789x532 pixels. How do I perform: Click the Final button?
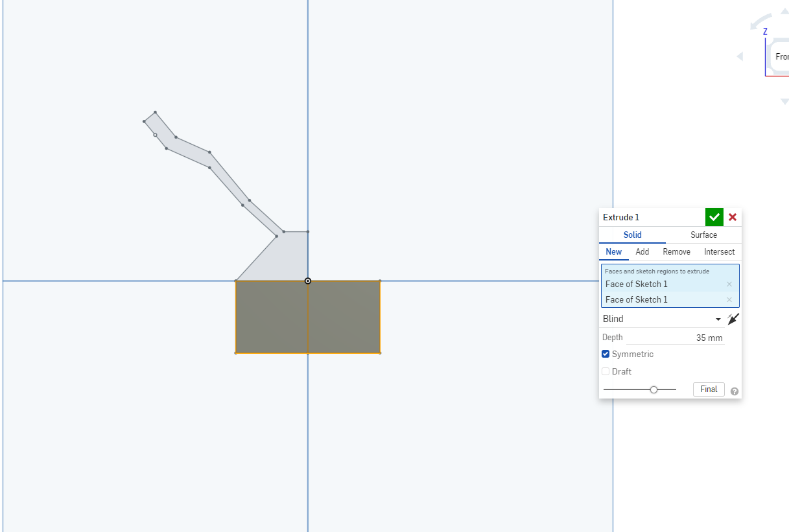coord(709,389)
